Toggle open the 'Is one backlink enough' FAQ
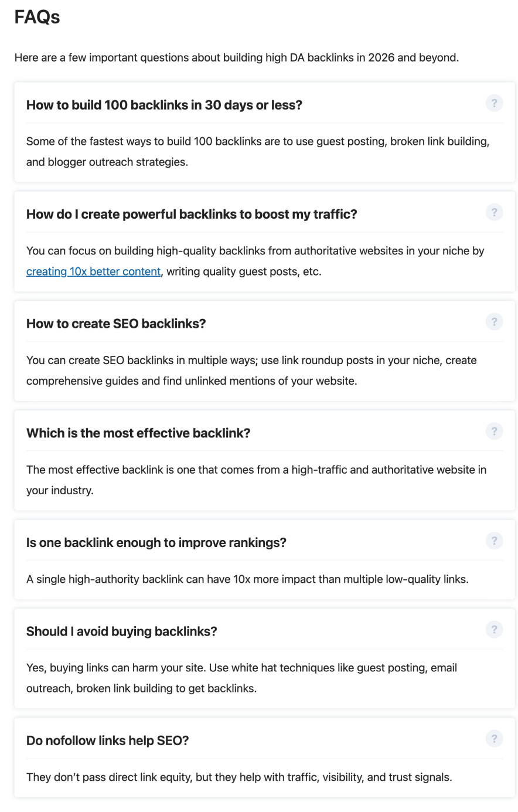Viewport: 518px width, 812px height. click(156, 542)
